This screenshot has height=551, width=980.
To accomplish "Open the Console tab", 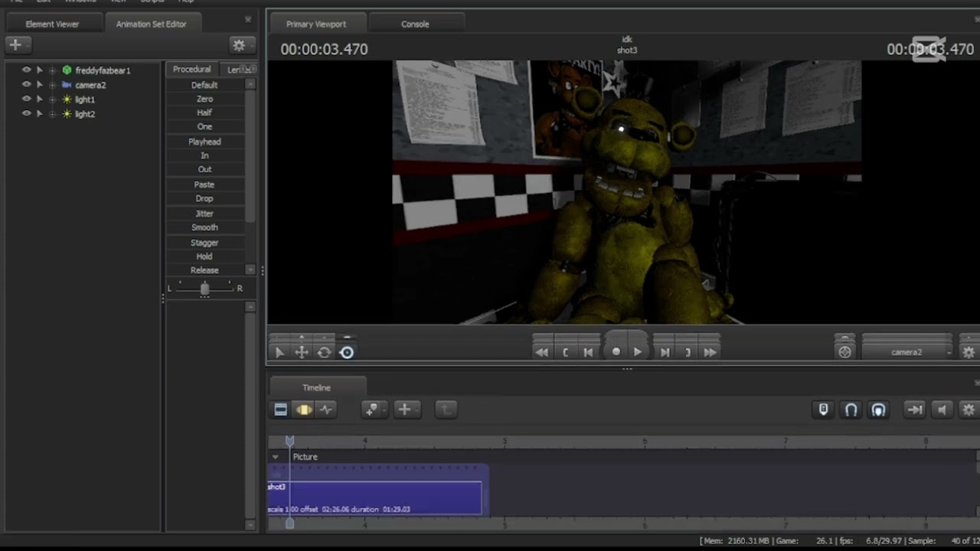I will pos(415,24).
